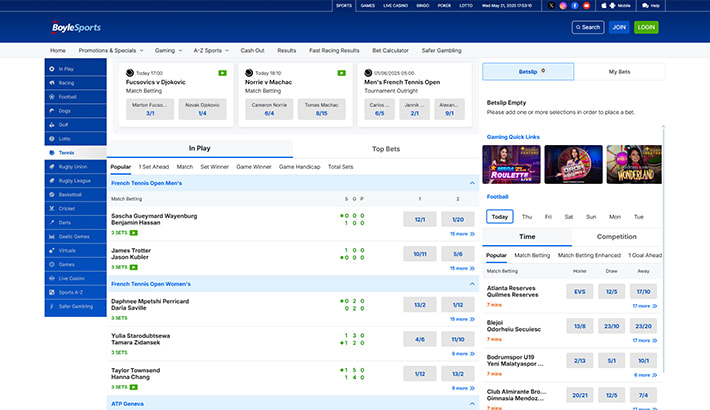This screenshot has height=410, width=710.
Task: Select Fri in the Football day picker
Action: [548, 217]
